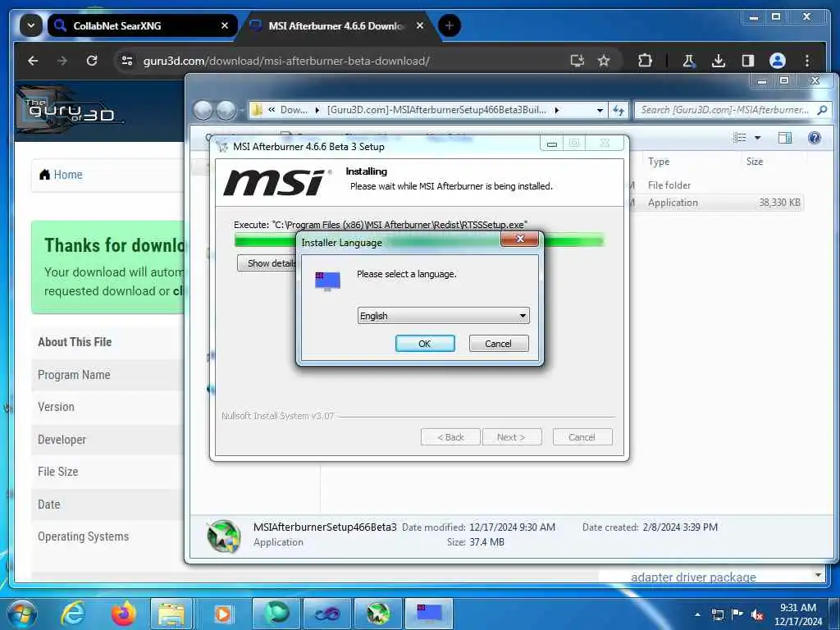This screenshot has height=630, width=840.
Task: Click the Guru of 3D site logo
Action: coord(71,110)
